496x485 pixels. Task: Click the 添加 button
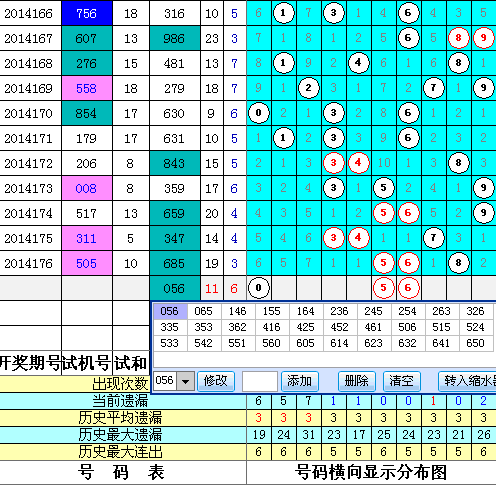(300, 381)
